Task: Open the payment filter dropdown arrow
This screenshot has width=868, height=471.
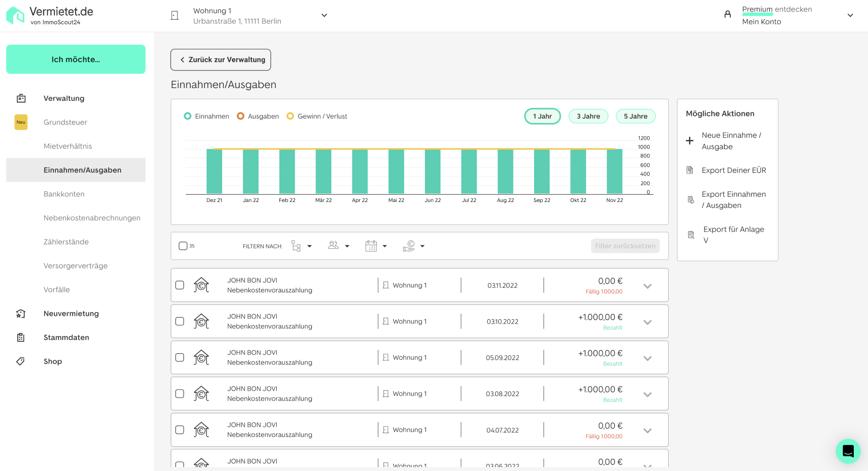Action: pos(422,246)
